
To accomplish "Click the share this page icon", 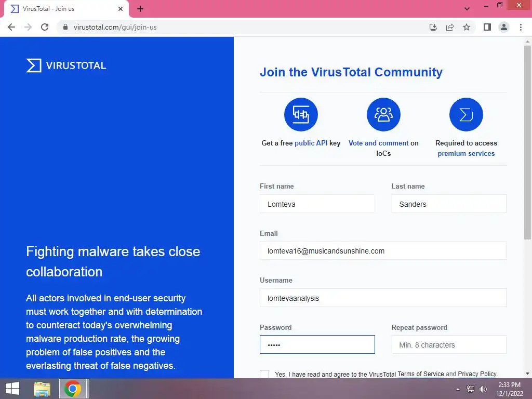I will click(x=450, y=27).
